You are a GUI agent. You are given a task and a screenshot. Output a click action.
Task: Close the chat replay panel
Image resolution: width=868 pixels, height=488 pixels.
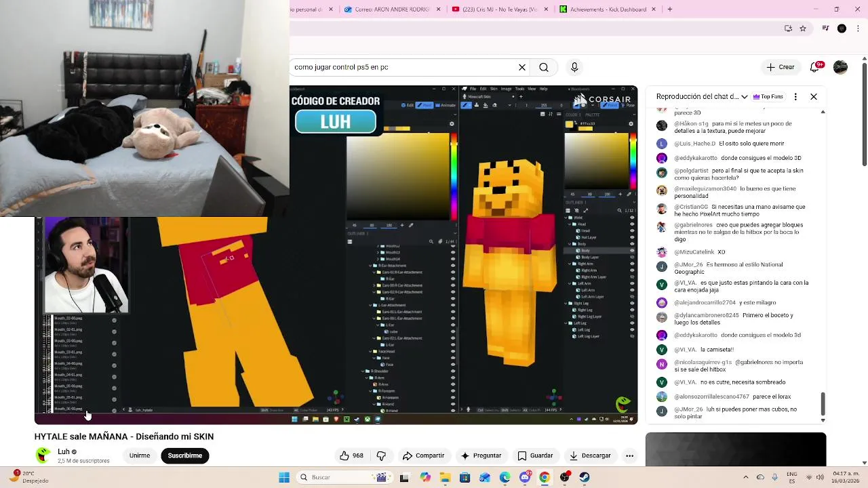pos(814,97)
